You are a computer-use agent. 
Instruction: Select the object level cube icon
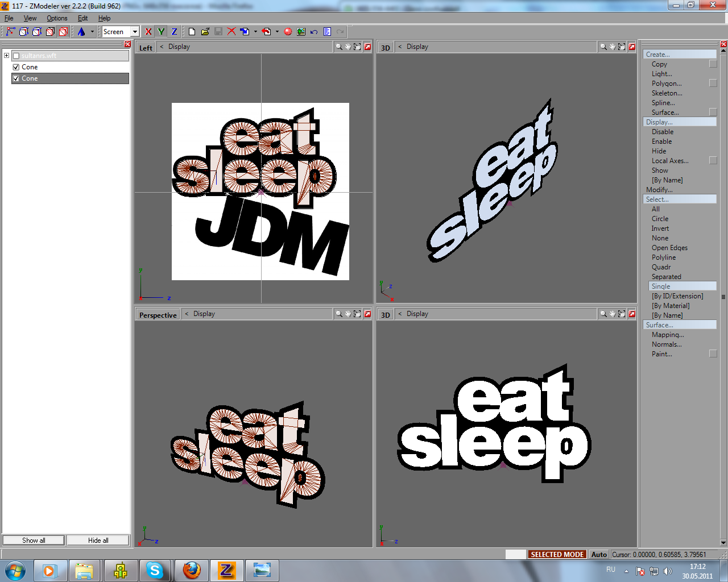pos(50,32)
